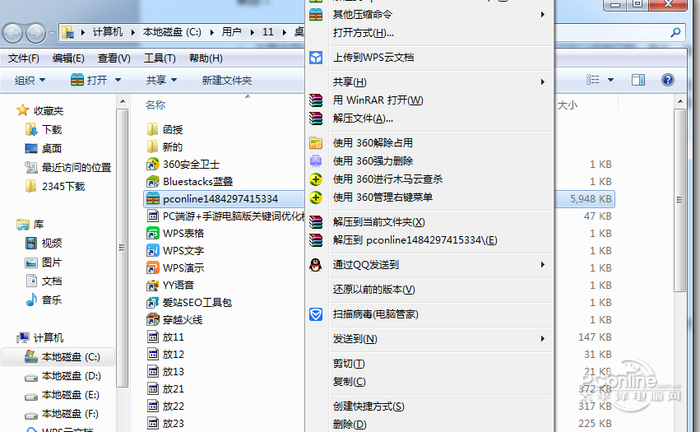Image resolution: width=700 pixels, height=432 pixels.
Task: Open 最近访问的位置 in sidebar
Action: [x=68, y=167]
